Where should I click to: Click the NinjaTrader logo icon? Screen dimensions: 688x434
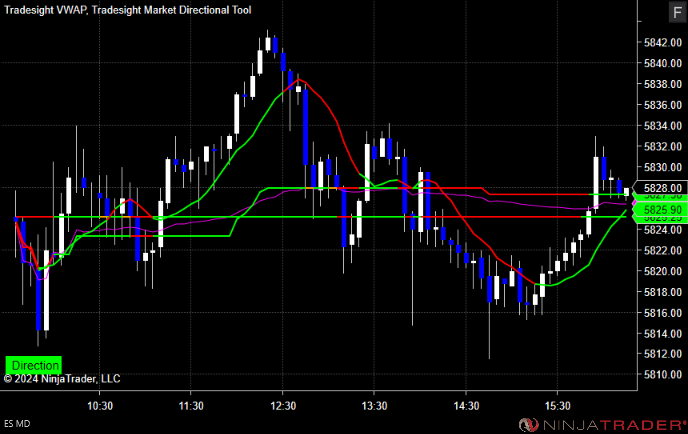tap(529, 424)
